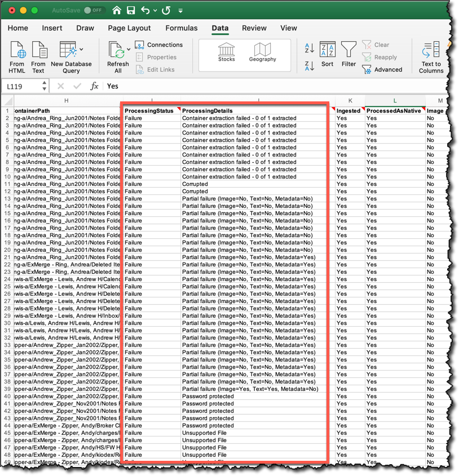The image size is (459, 476).
Task: Sort ascending A to Z icon
Action: [310, 48]
